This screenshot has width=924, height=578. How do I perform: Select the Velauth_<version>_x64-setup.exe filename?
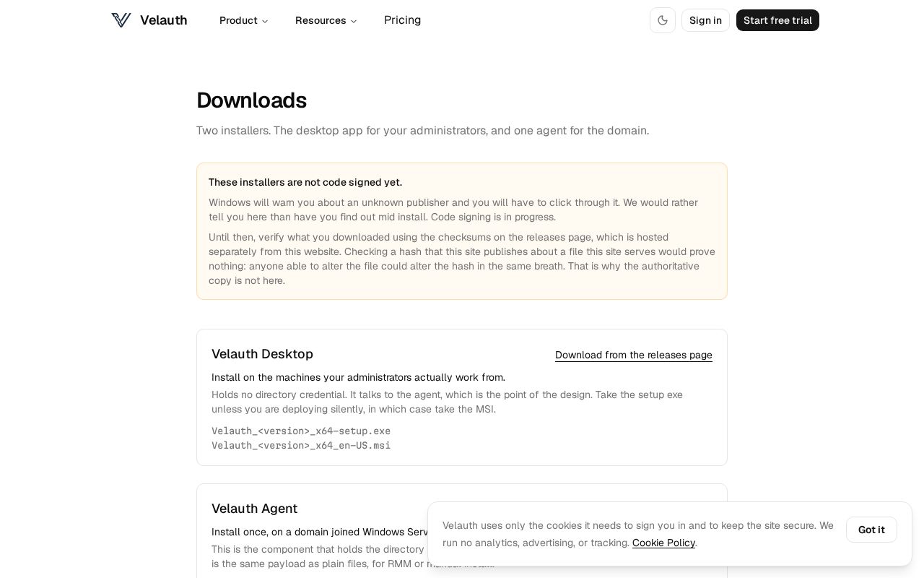coord(301,431)
